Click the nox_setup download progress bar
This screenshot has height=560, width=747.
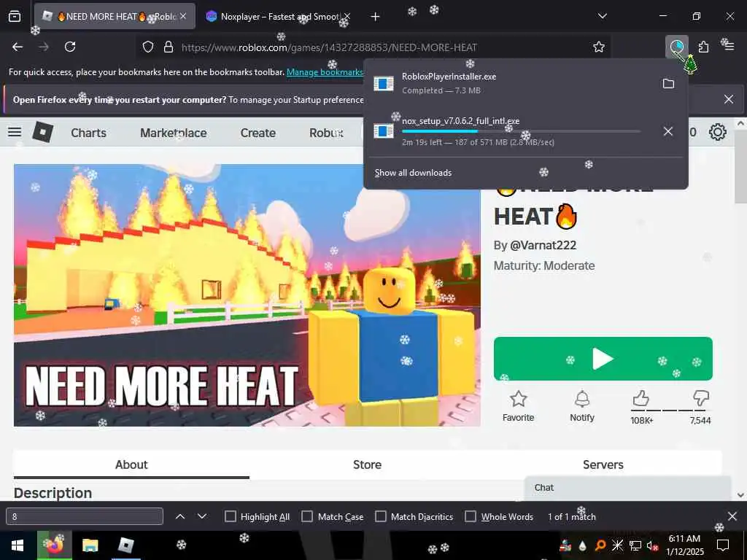click(521, 131)
